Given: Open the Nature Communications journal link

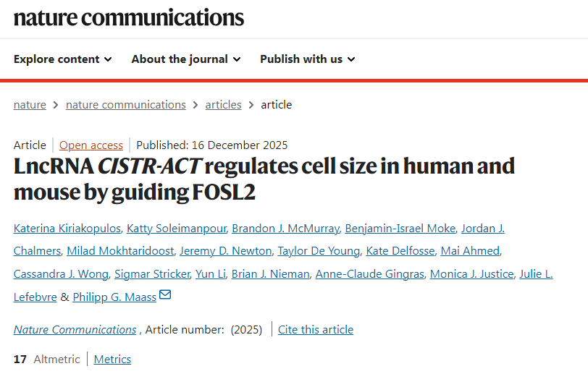Looking at the screenshot, I should pos(75,330).
